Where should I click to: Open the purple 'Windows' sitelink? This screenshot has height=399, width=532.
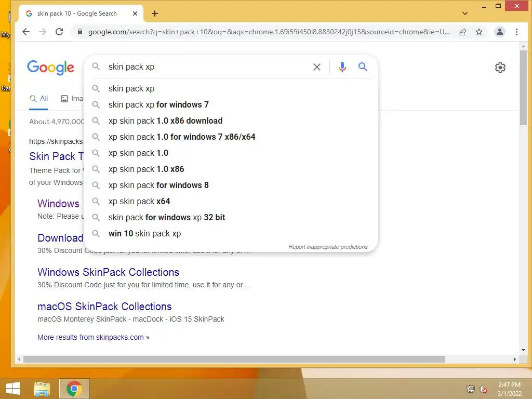coord(58,204)
